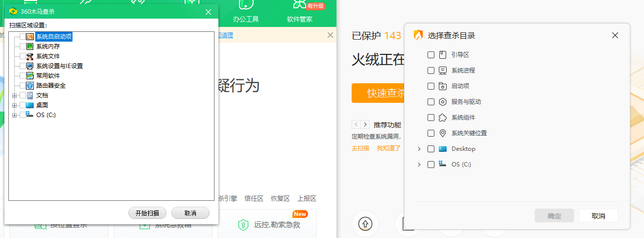
Task: Click the 系统内存 green chart icon
Action: point(30,47)
